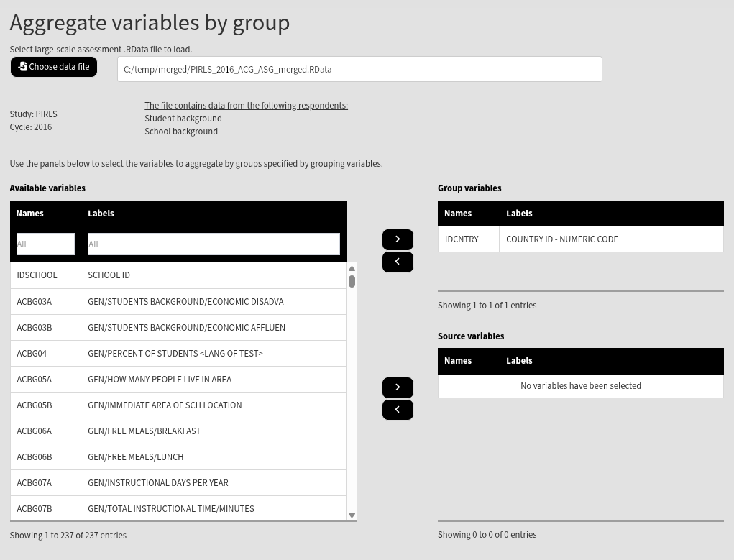Click the data file path field
The width and height of the screenshot is (734, 560).
(x=359, y=70)
